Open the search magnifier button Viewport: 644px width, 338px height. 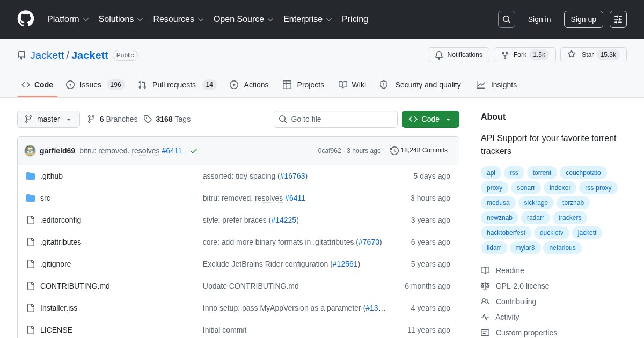pos(507,19)
